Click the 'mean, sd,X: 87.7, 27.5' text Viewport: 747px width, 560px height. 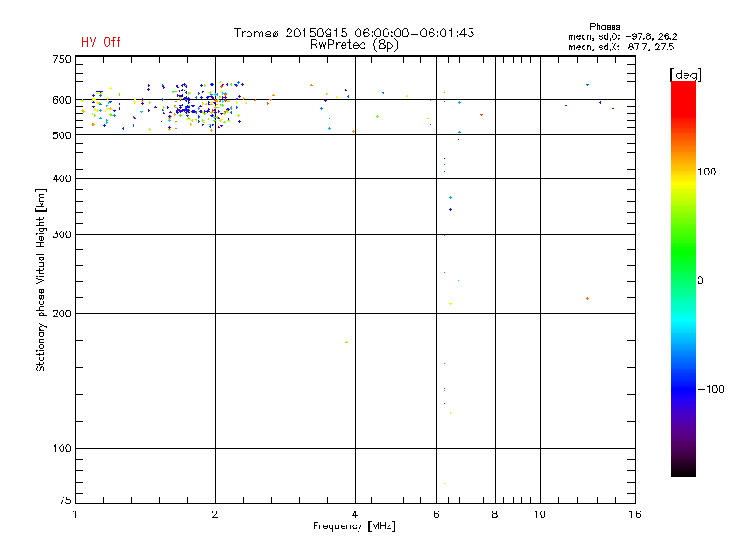pyautogui.click(x=621, y=47)
